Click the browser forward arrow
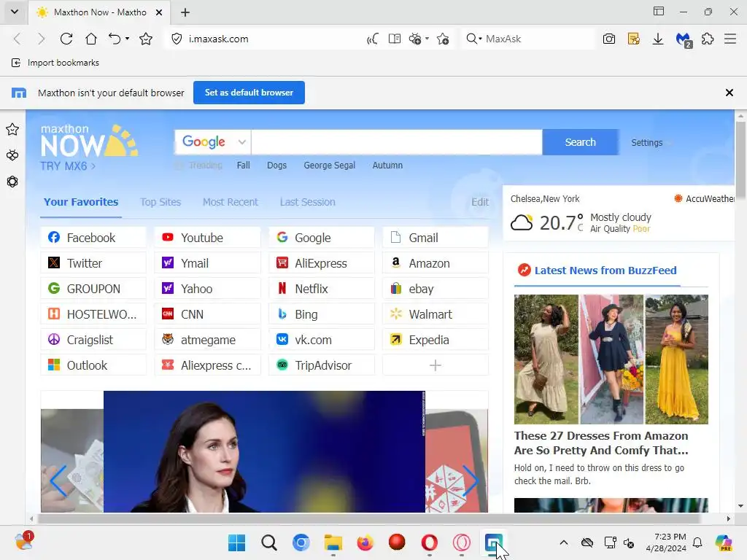This screenshot has width=747, height=560. click(42, 39)
